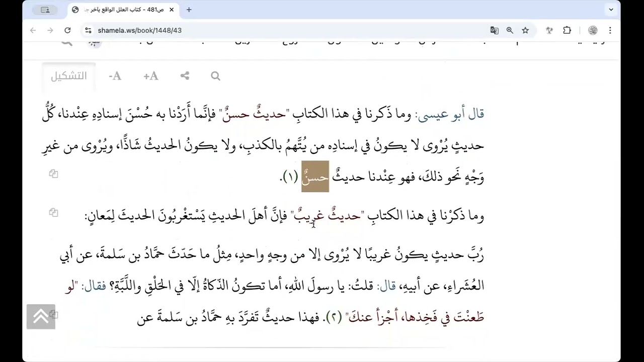Decrease font size with -A
644x362 pixels.
point(115,76)
